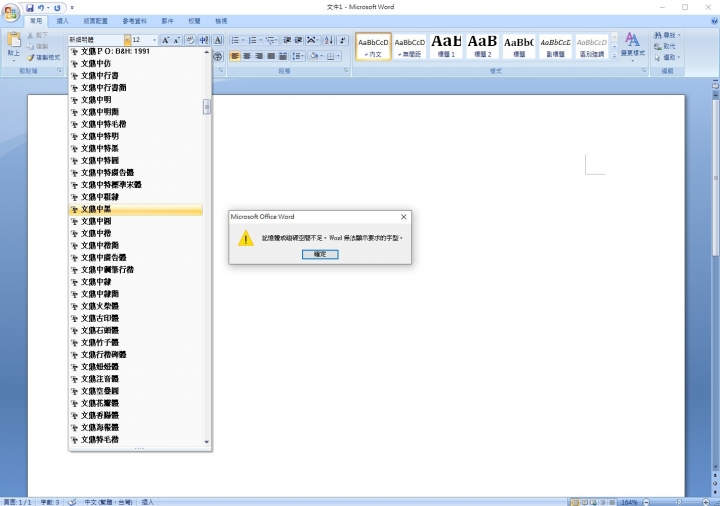The image size is (720, 506).
Task: Click font list scroll down arrow
Action: 207,442
